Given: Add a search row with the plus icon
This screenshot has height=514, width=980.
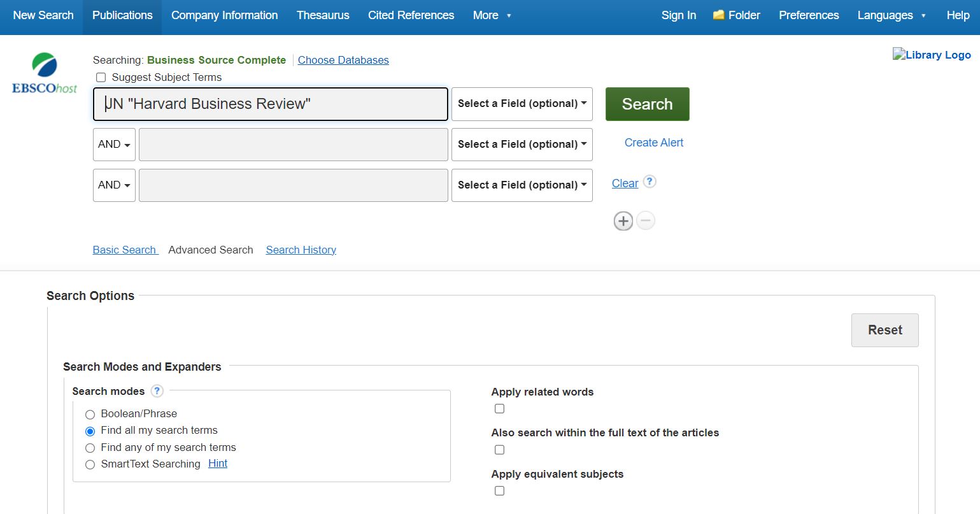Looking at the screenshot, I should click(x=623, y=220).
